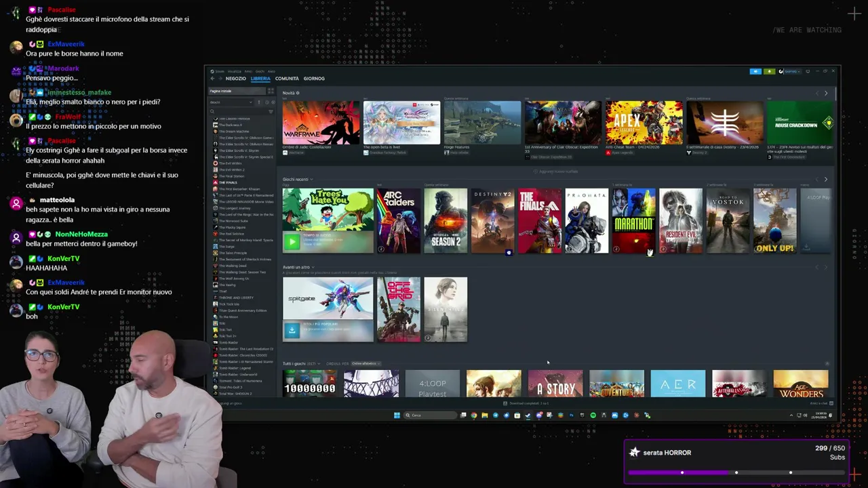Open the blue announcements megaphone button
Viewport: 868px width, 488px height.
point(755,71)
